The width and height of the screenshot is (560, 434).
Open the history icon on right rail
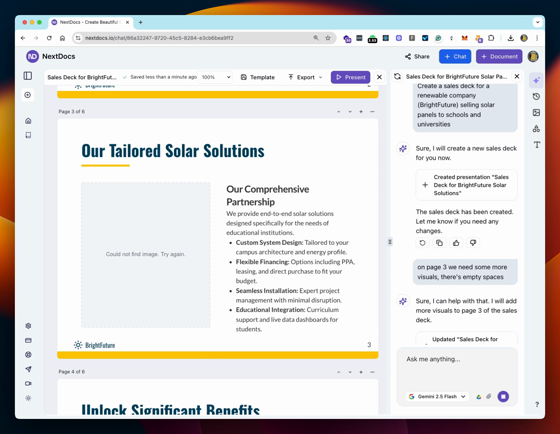[536, 96]
